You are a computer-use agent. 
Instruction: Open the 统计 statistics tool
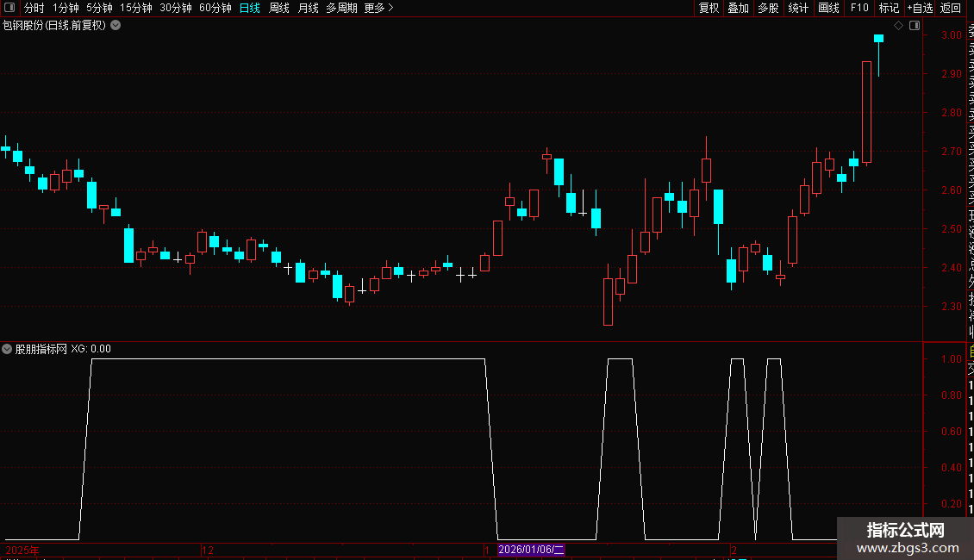[x=798, y=8]
